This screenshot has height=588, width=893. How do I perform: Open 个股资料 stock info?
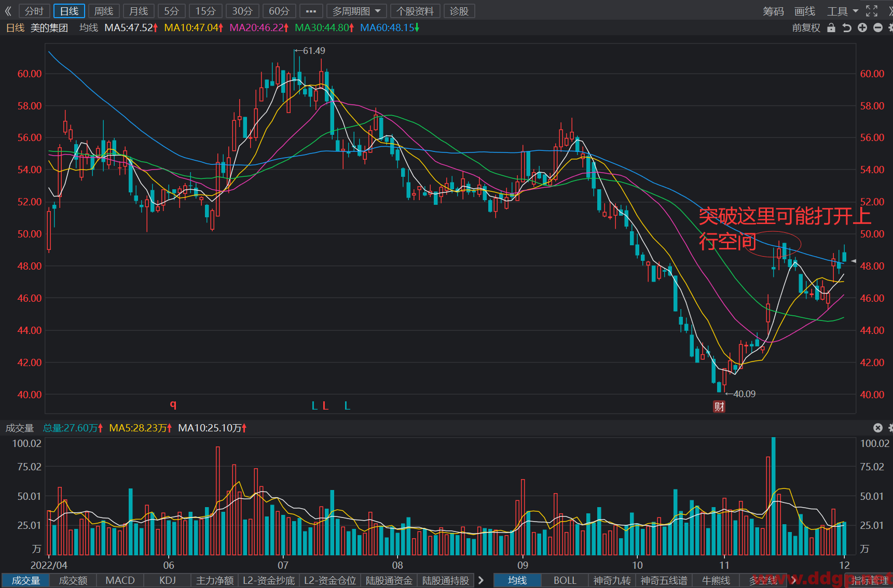415,11
